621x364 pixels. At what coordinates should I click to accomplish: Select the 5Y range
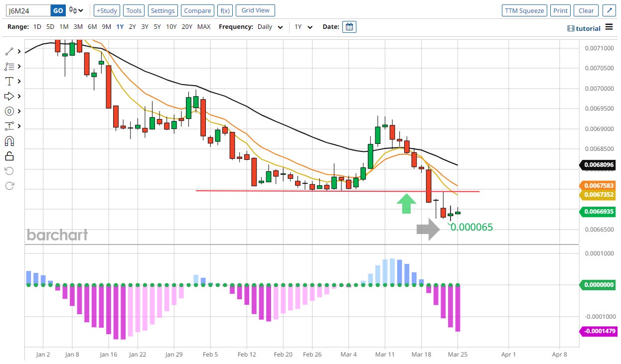(157, 27)
